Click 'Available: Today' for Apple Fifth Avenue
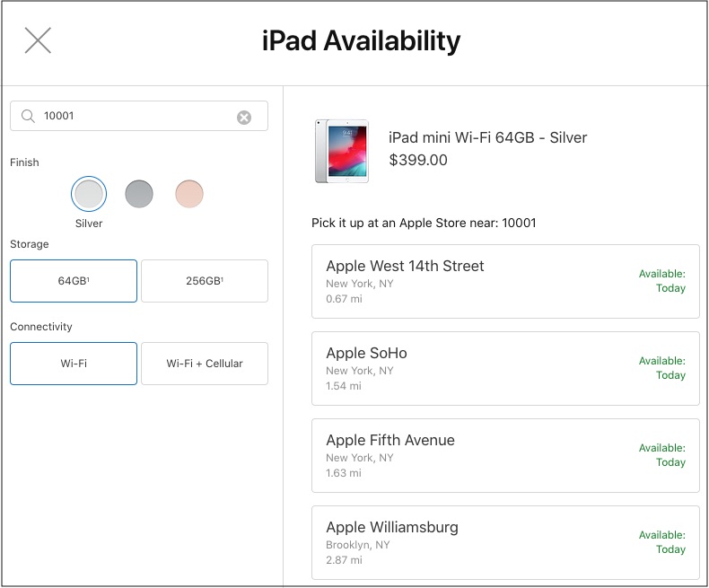 pos(662,455)
